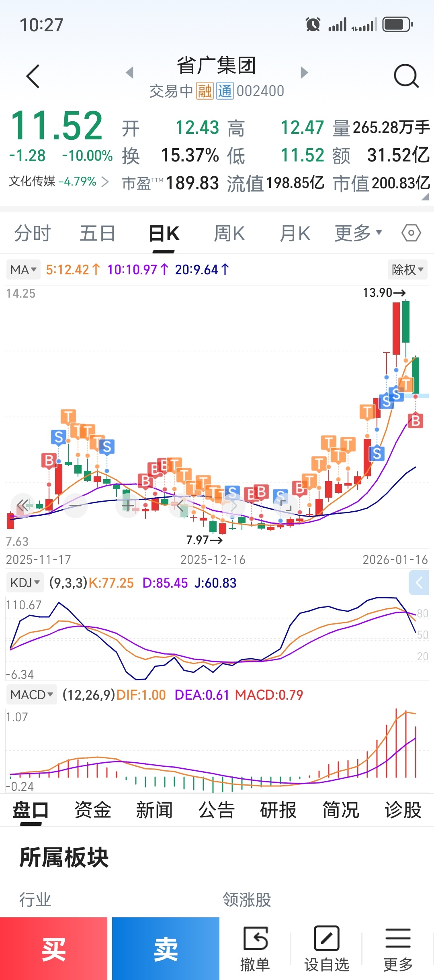
Task: Open the 新闻 tab
Action: click(155, 810)
